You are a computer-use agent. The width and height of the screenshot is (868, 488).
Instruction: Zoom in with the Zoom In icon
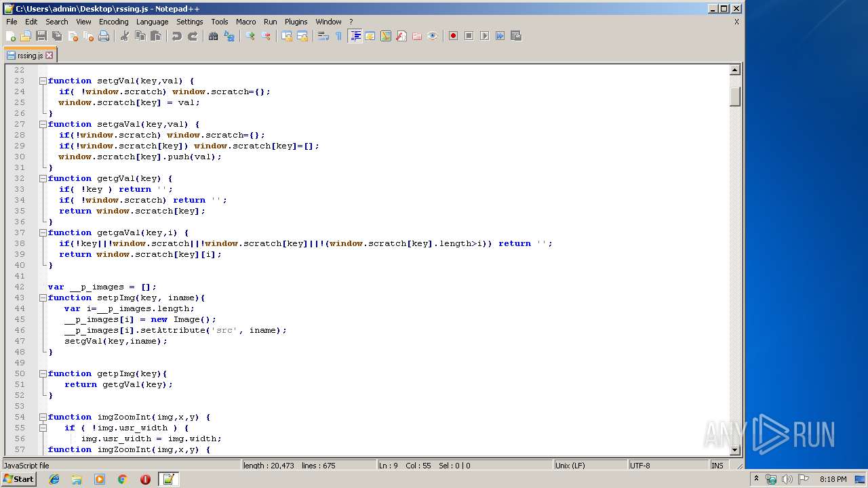pyautogui.click(x=250, y=36)
